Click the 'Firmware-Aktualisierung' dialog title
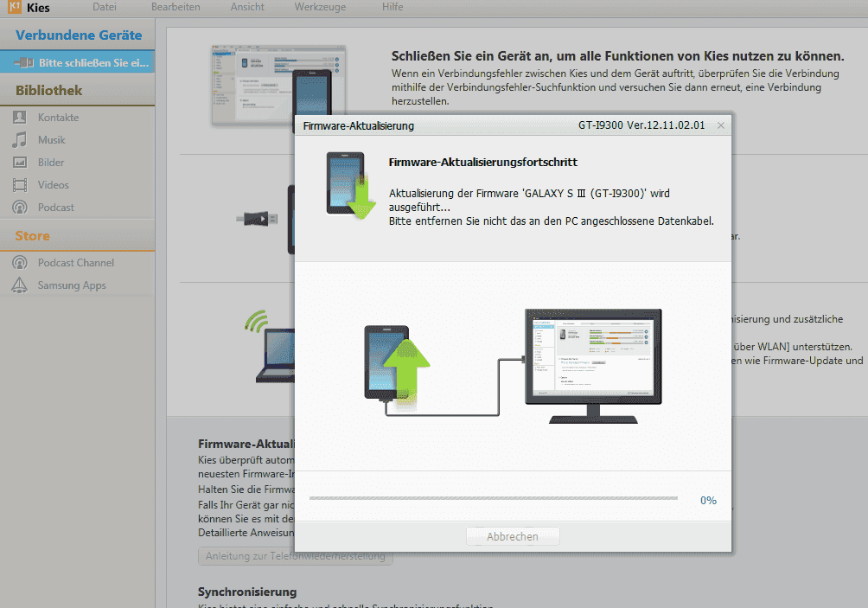Screen dimensions: 868x608 pos(358,125)
